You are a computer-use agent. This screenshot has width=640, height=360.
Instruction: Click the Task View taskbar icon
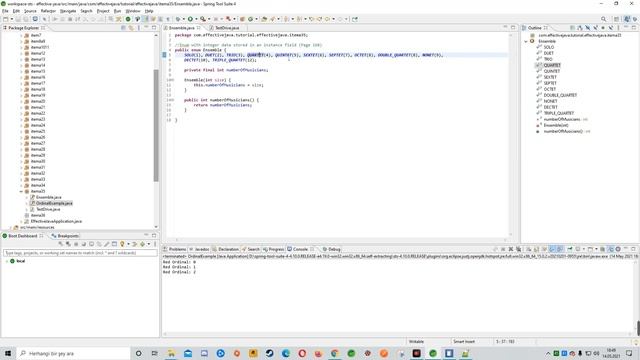[x=154, y=353]
